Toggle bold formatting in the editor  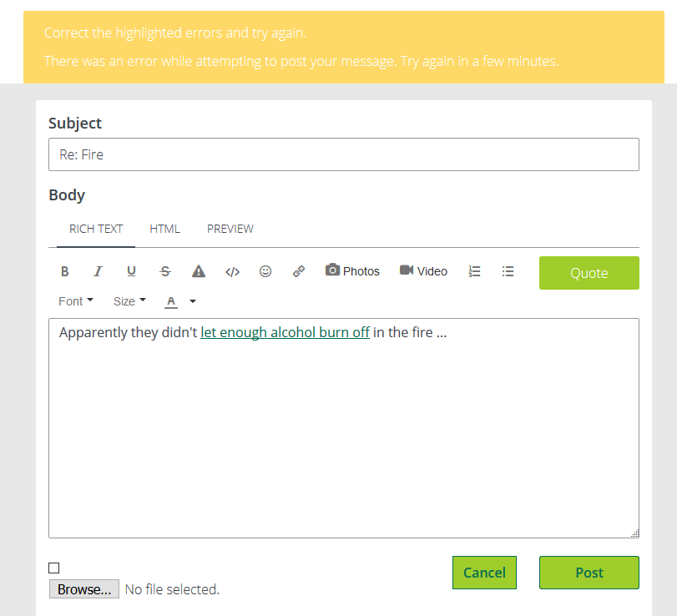pos(65,271)
